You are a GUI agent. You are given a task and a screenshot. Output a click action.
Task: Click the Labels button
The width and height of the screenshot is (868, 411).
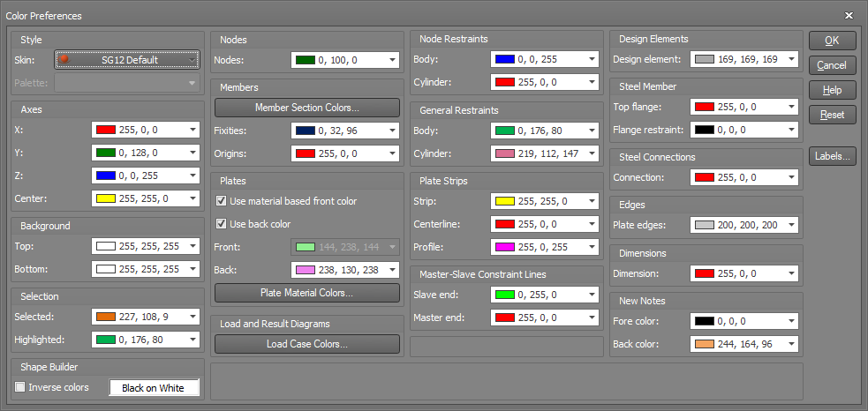tap(832, 156)
